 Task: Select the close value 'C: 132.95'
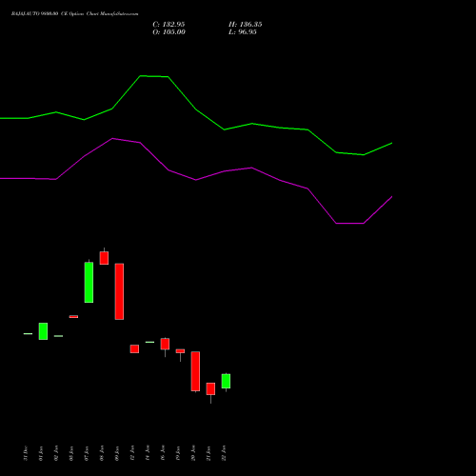coord(169,25)
